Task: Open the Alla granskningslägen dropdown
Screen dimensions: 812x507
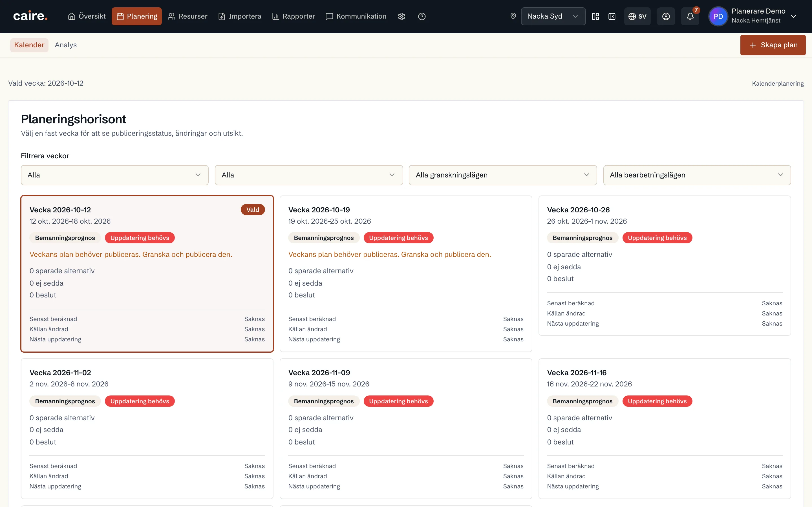Action: tap(503, 175)
